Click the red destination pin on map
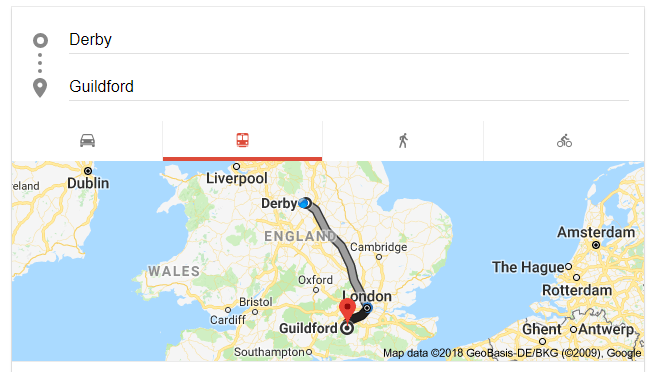The image size is (650, 372). 347,310
